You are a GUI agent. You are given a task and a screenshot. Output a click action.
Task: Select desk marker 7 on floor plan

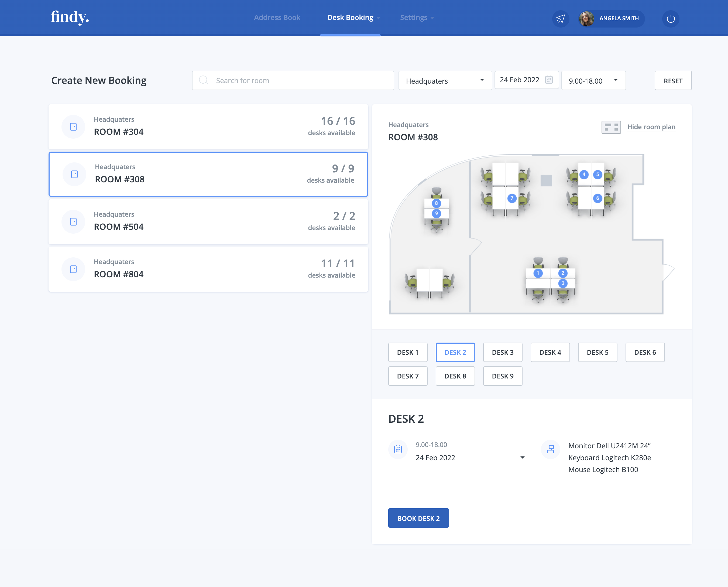512,199
